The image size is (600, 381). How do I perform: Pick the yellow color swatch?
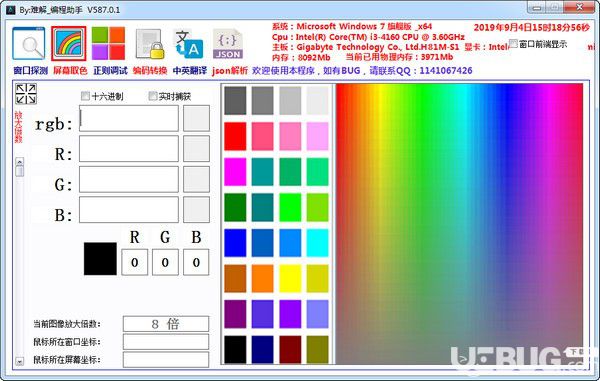[x=290, y=278]
